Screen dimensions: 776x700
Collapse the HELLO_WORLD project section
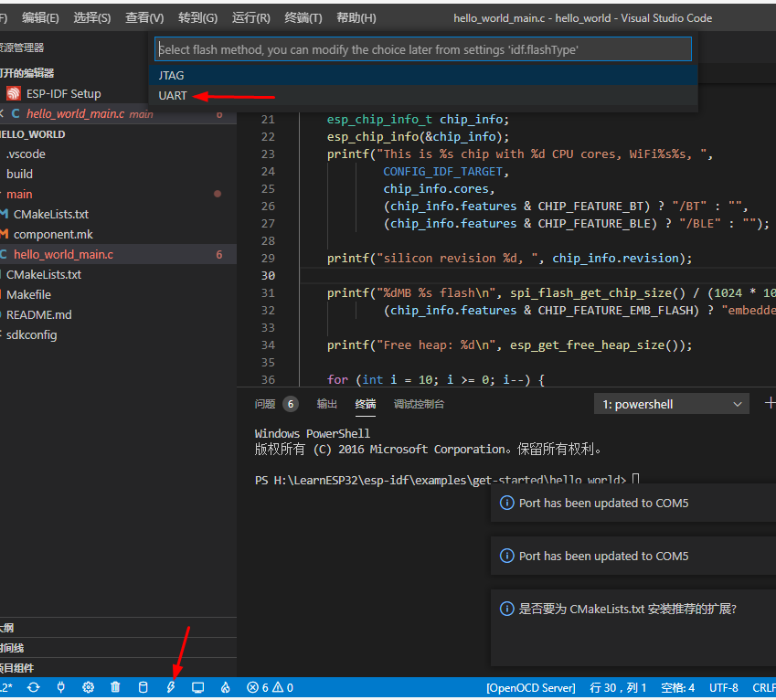click(118, 134)
